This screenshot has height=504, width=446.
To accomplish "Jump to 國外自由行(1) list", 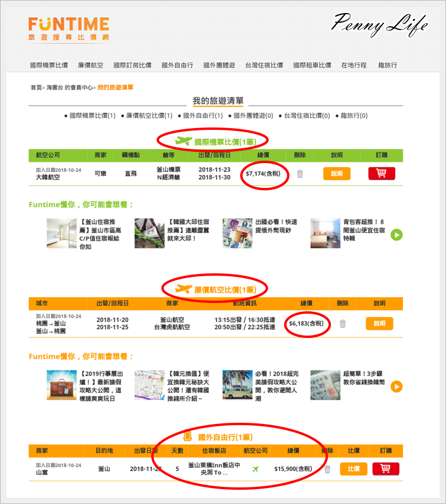I will pyautogui.click(x=203, y=116).
